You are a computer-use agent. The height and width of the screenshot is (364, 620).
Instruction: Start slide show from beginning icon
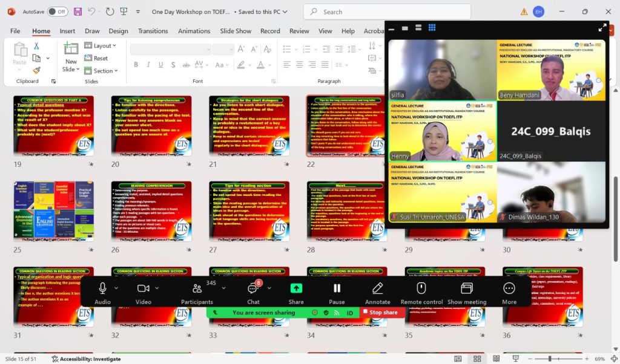pyautogui.click(x=124, y=11)
